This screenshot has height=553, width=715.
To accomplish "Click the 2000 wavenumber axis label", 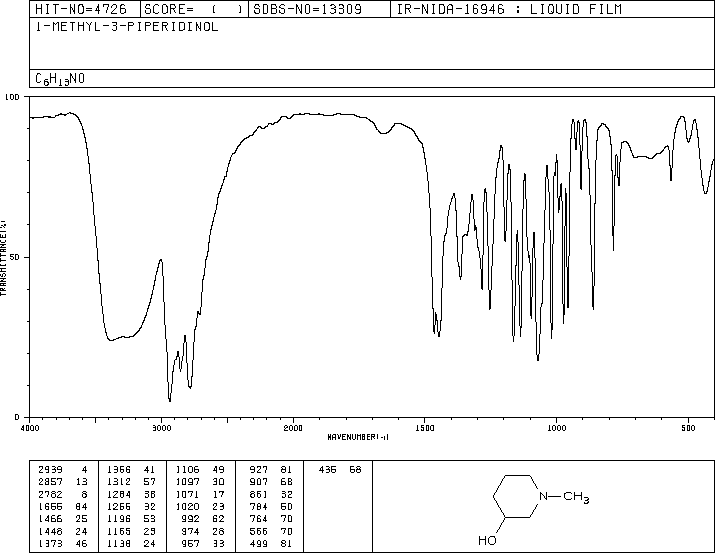I will pyautogui.click(x=293, y=428).
